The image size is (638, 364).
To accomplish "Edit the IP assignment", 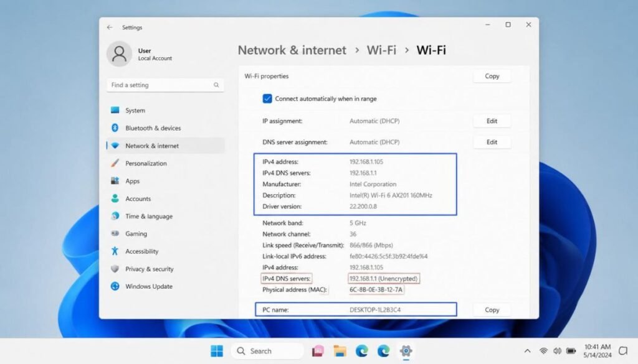I will pos(492,121).
